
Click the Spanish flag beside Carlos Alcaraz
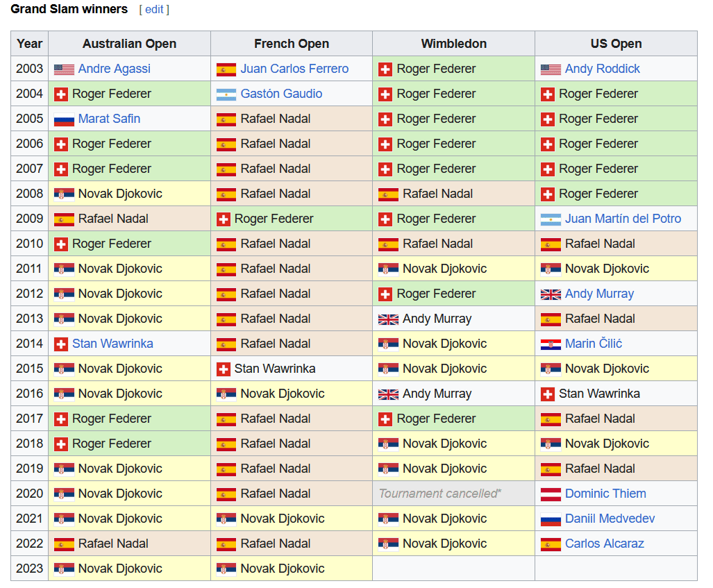(x=551, y=545)
